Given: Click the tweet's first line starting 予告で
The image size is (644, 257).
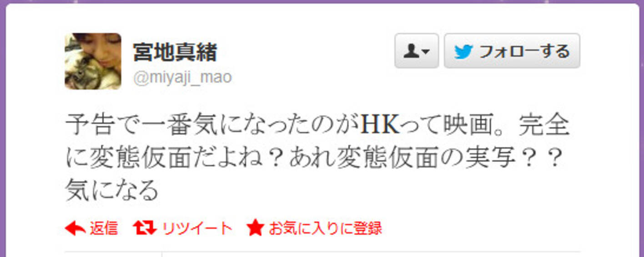Looking at the screenshot, I should pyautogui.click(x=317, y=127).
